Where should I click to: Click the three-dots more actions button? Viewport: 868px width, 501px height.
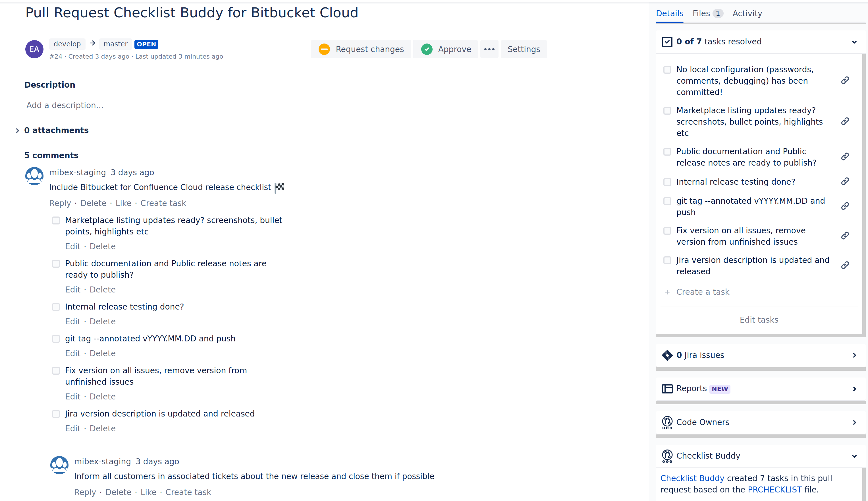(489, 49)
